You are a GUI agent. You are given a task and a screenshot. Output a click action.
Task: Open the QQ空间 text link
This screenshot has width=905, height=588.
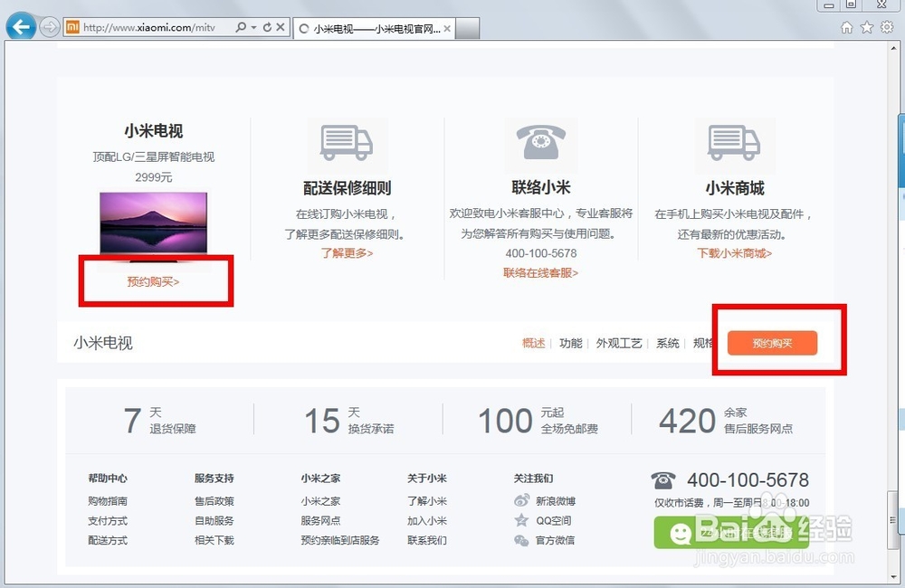click(554, 520)
